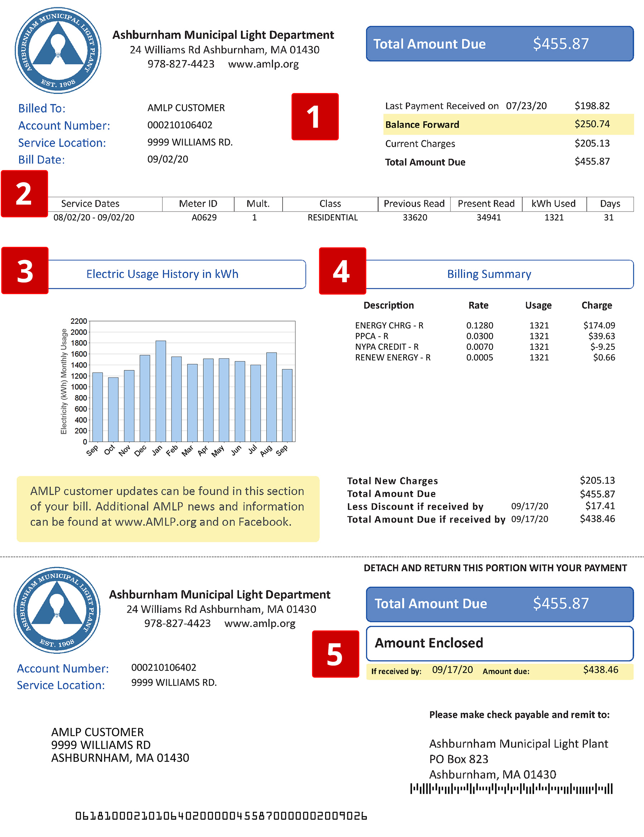Image resolution: width=644 pixels, height=837 pixels.
Task: Click the Previous Read column header
Action: pos(414,204)
